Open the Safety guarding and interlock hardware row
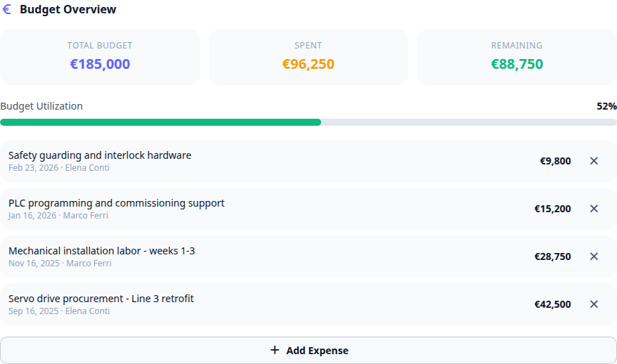The width and height of the screenshot is (617, 364). [x=308, y=161]
